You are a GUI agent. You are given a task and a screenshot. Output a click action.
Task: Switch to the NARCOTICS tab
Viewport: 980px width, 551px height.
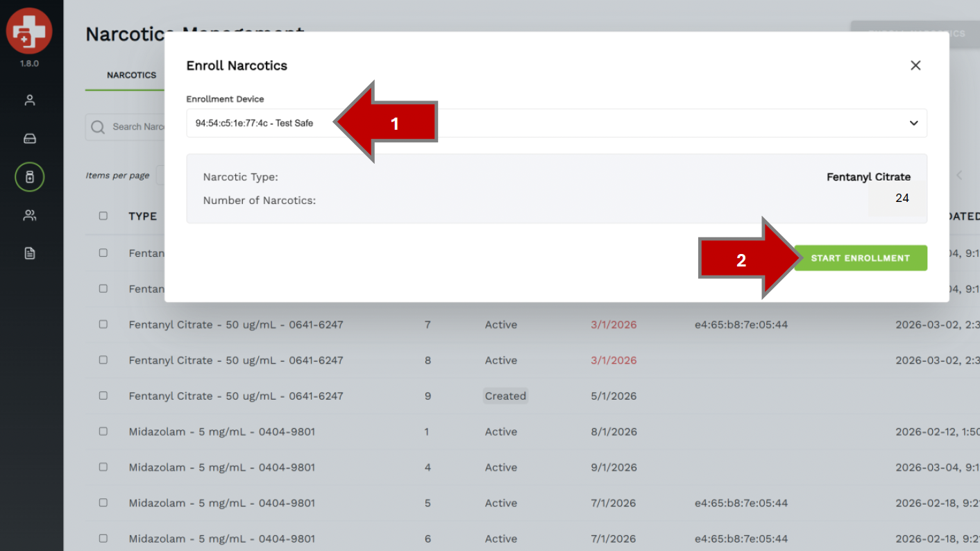click(131, 75)
